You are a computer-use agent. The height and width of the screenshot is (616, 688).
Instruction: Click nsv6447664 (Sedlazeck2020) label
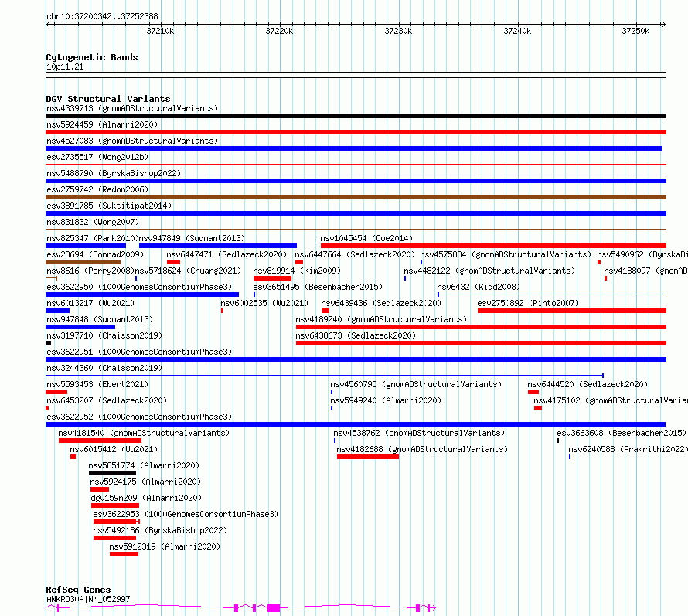pyautogui.click(x=355, y=254)
